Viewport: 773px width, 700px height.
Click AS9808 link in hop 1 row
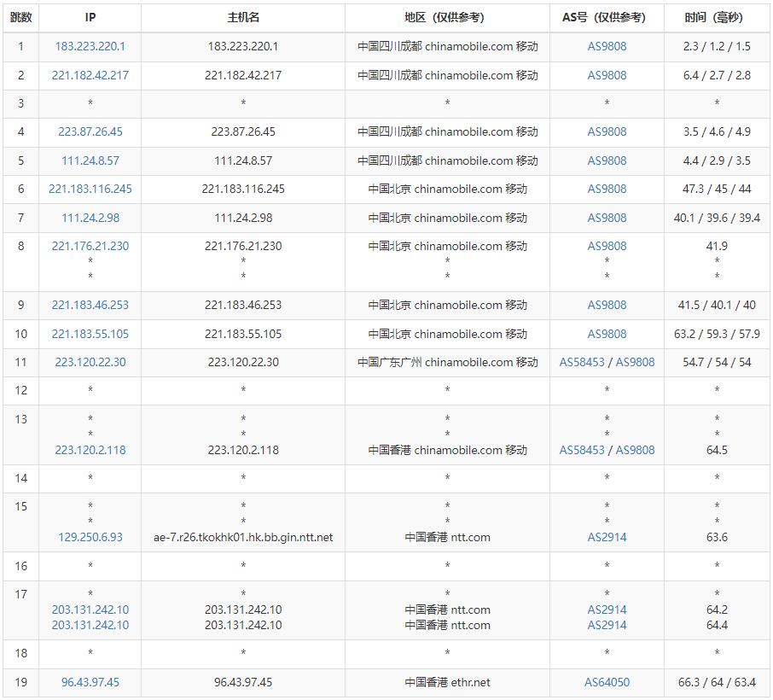tap(607, 46)
